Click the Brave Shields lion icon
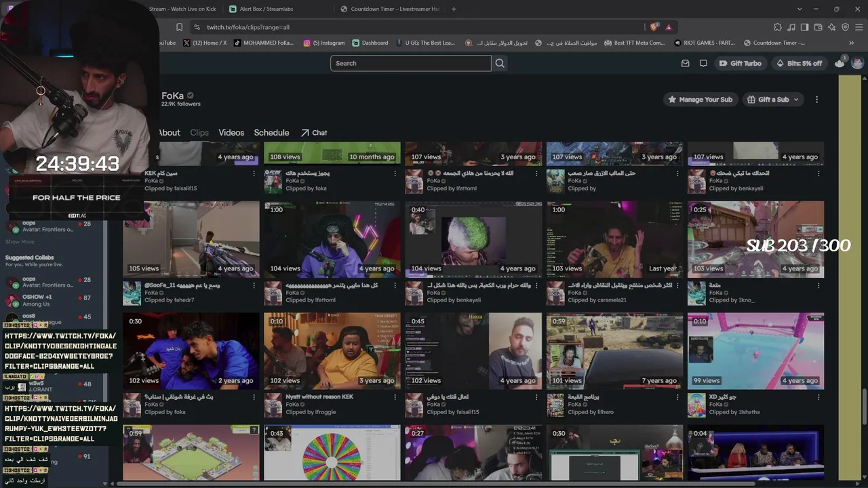The width and height of the screenshot is (868, 488). [x=654, y=27]
